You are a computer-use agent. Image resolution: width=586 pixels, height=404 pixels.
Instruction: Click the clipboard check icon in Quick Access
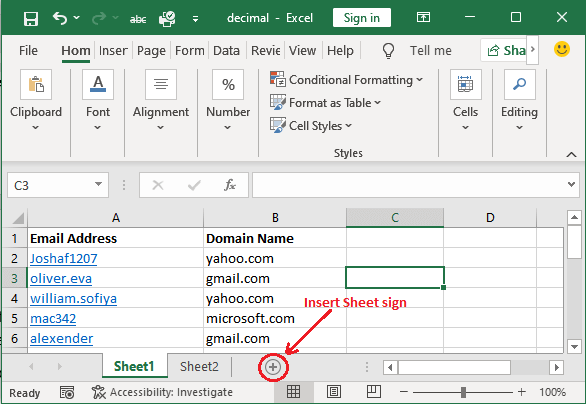167,18
